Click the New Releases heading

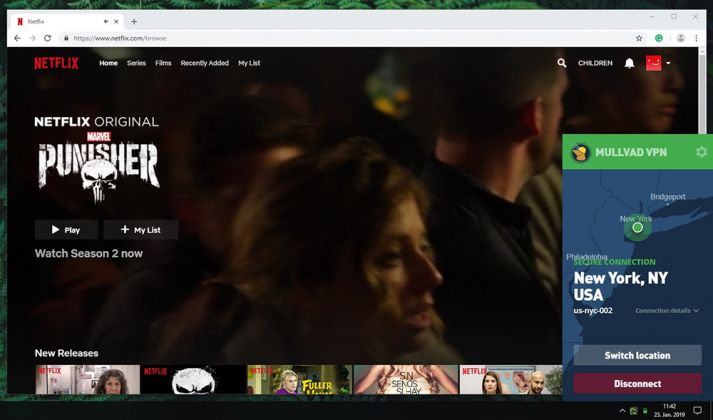point(66,353)
